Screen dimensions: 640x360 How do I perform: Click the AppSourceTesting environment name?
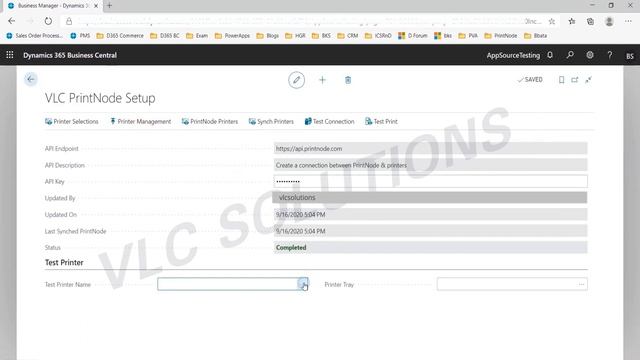[513, 55]
